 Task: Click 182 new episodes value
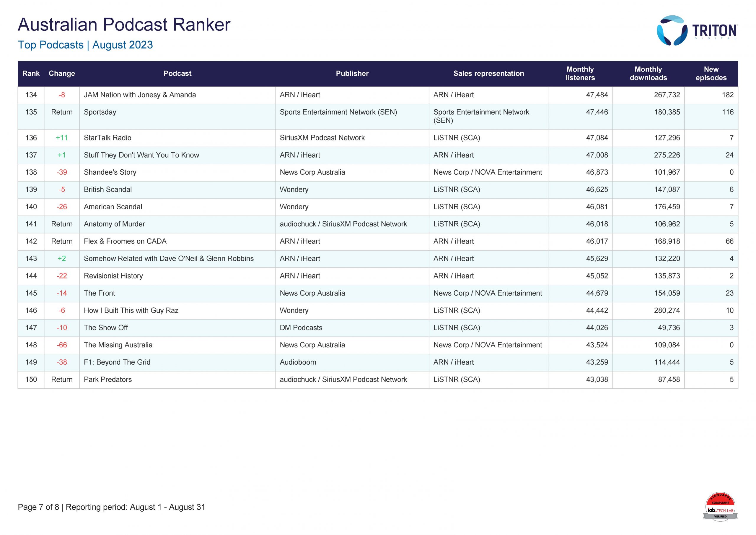(x=728, y=95)
